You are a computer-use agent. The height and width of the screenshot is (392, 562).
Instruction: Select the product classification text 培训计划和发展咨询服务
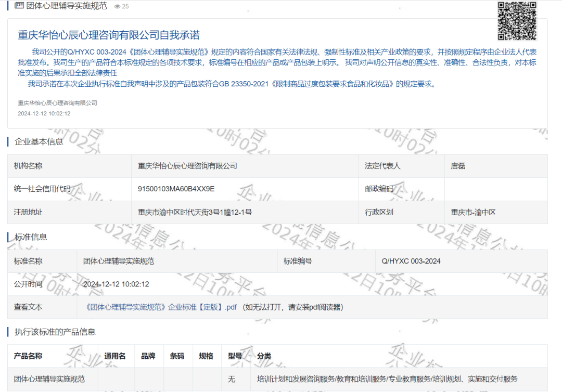pos(296,379)
